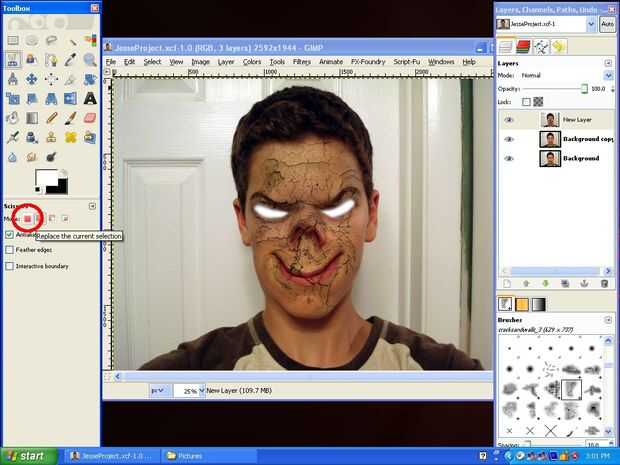Image resolution: width=620 pixels, height=465 pixels.
Task: Select the Foreground Select tool
Action: [x=32, y=60]
